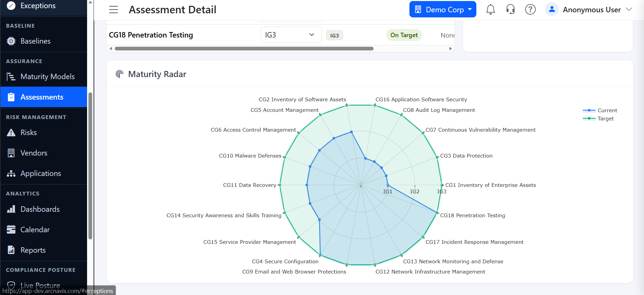
Task: Navigate to Applications
Action: tap(43, 174)
